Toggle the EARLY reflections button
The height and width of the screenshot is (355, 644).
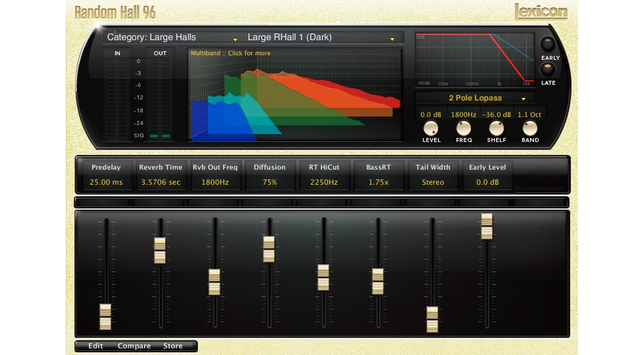547,43
